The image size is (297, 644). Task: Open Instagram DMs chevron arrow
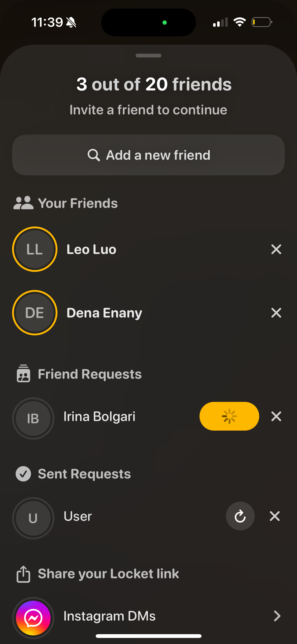point(277,616)
